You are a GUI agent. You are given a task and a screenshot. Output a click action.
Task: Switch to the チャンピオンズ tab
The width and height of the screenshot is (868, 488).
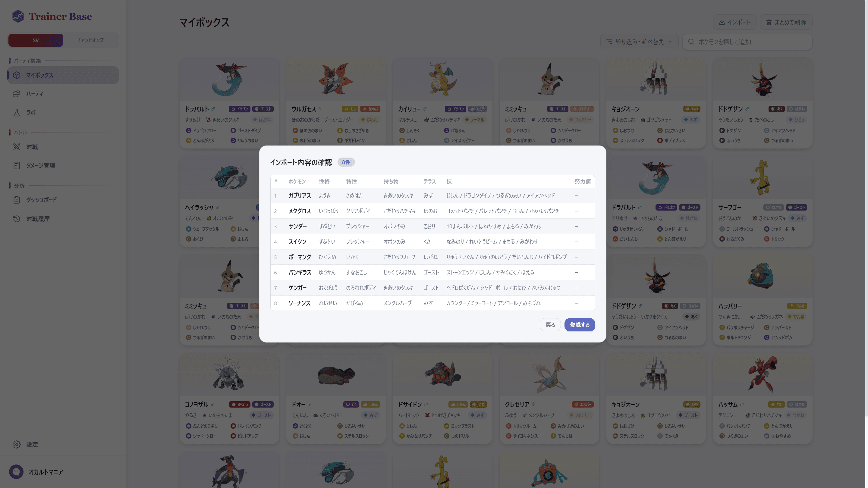click(91, 40)
